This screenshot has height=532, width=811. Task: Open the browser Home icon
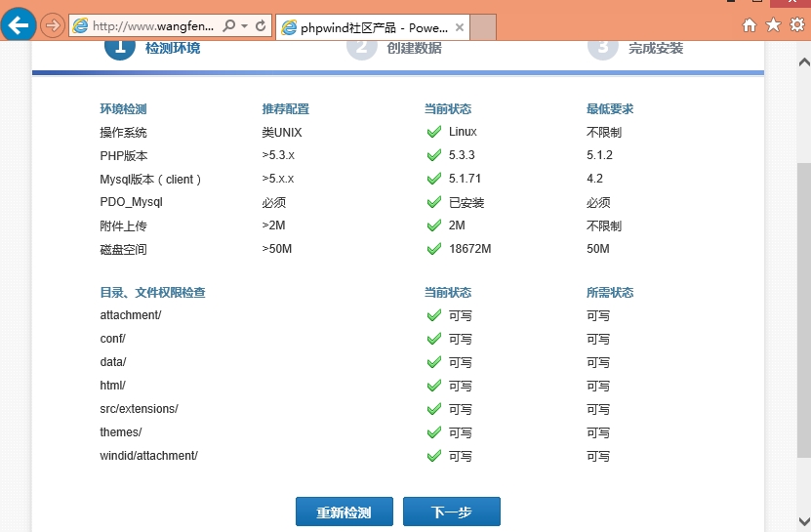tap(749, 24)
